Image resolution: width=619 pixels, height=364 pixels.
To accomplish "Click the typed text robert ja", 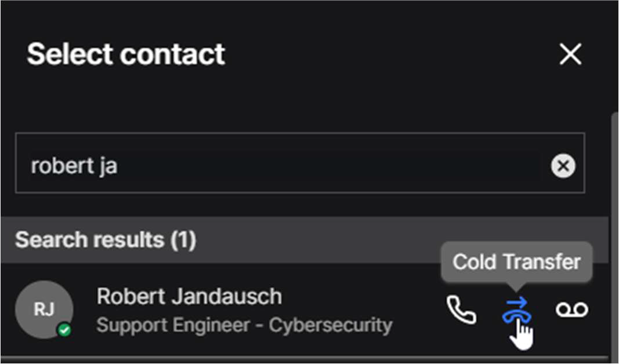I will coord(74,166).
